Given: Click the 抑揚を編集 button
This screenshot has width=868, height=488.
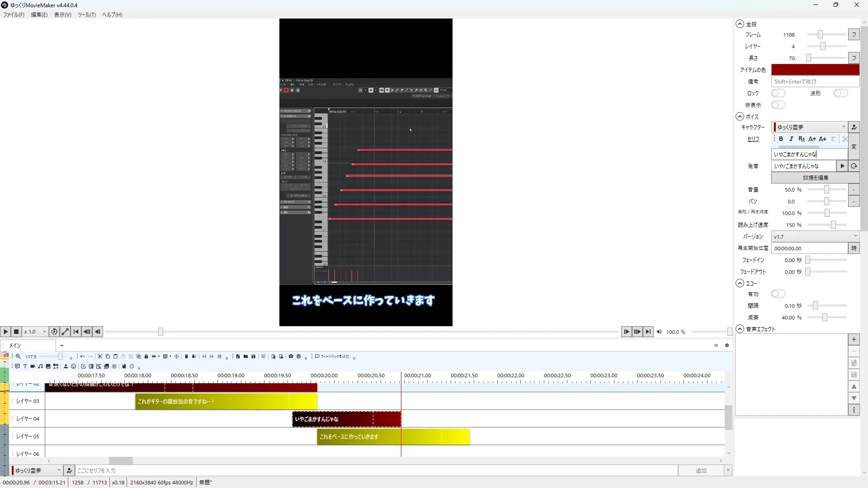Looking at the screenshot, I should click(815, 178).
